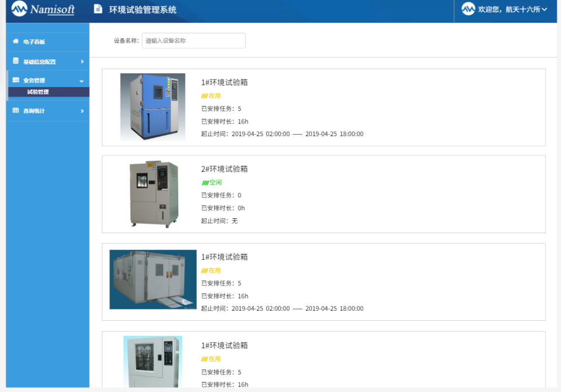561x392 pixels.
Task: Select the 试验管理 submenu item
Action: [49, 92]
